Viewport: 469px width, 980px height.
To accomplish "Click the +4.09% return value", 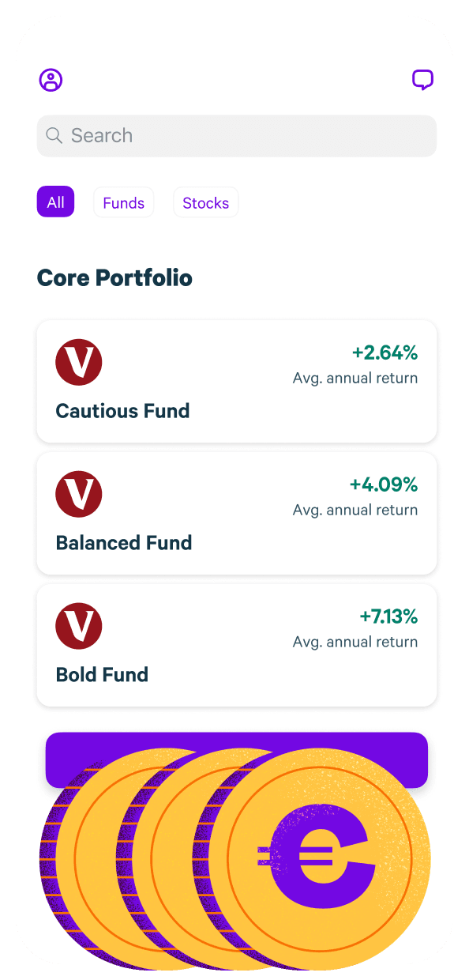I will (x=384, y=484).
